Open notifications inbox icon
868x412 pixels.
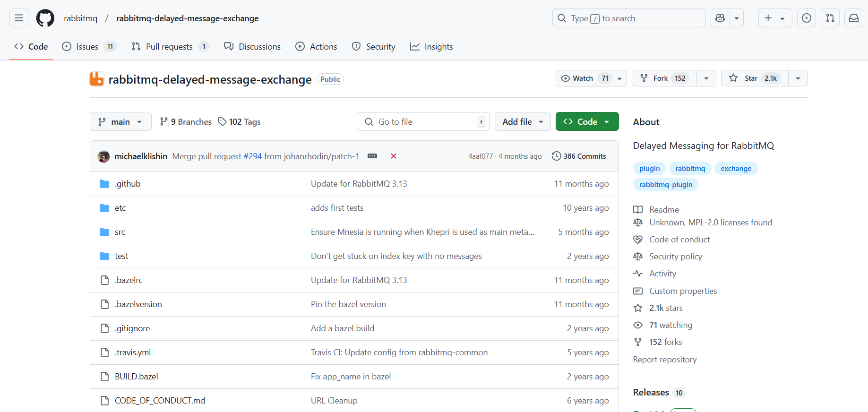tap(854, 18)
